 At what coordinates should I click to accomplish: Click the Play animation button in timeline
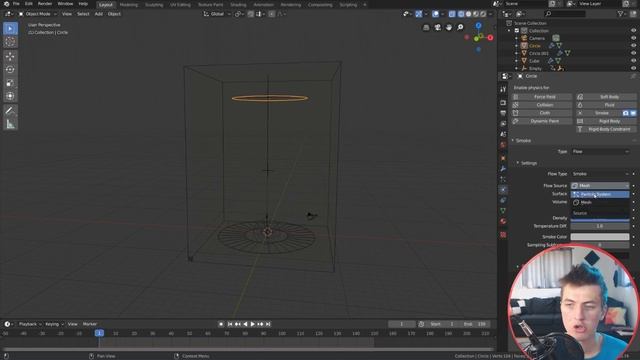pos(253,324)
